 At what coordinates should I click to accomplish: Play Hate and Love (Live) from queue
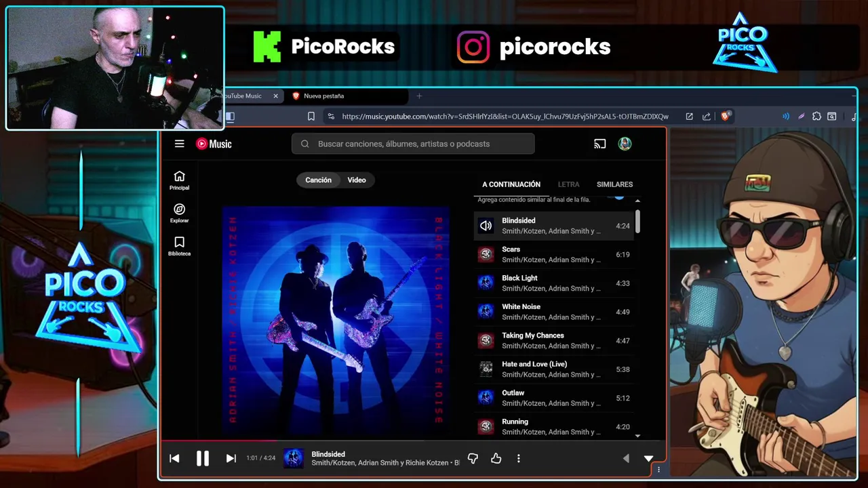(553, 369)
